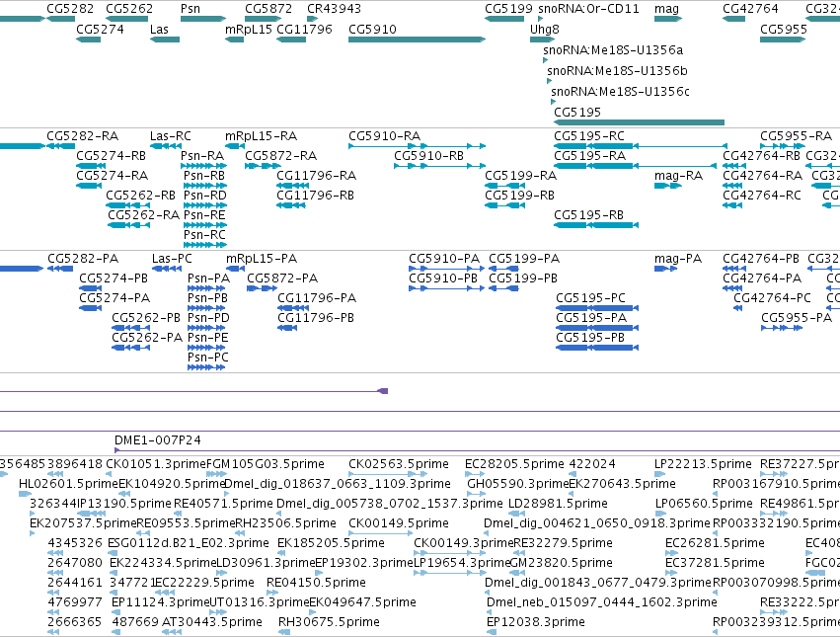Click the CG5262 gene label
Screen dimensions: 840x637
(x=129, y=9)
